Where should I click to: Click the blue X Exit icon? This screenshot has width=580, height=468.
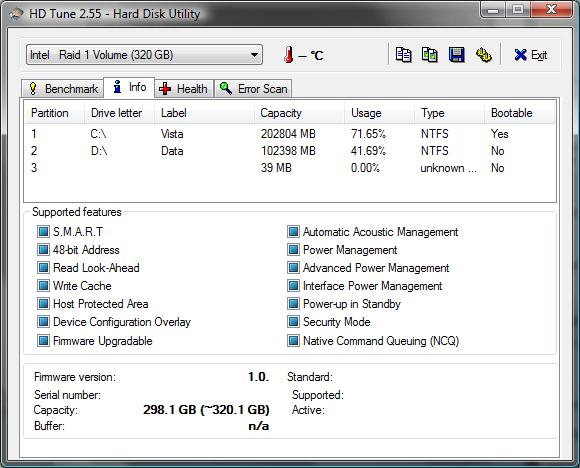click(520, 55)
